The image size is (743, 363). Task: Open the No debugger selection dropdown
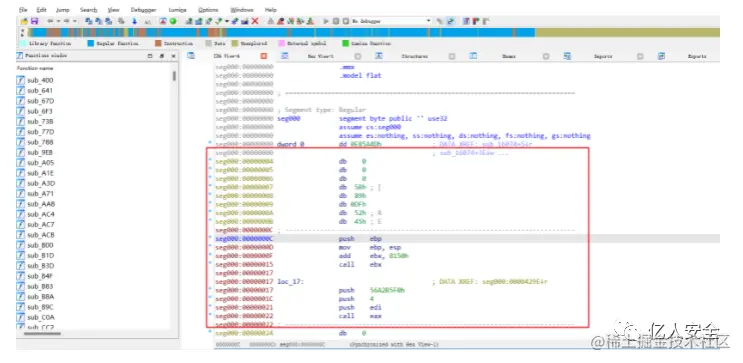pos(429,21)
